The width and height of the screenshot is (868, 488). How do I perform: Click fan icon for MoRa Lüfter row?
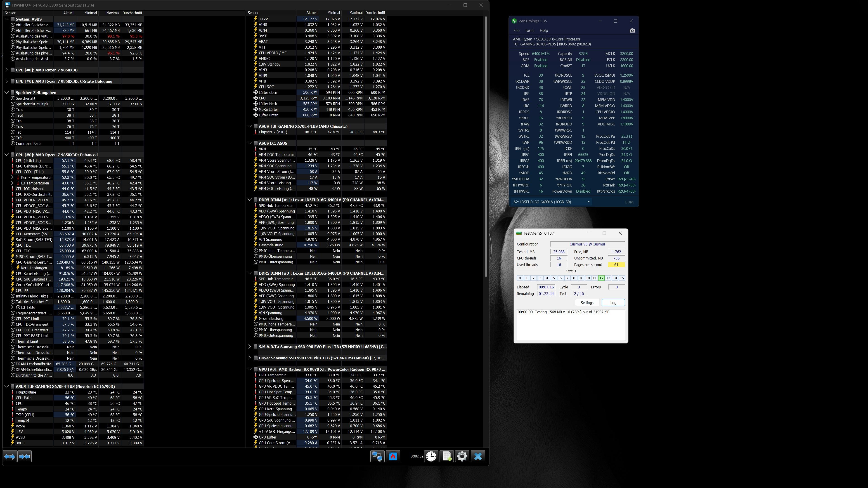tap(255, 109)
